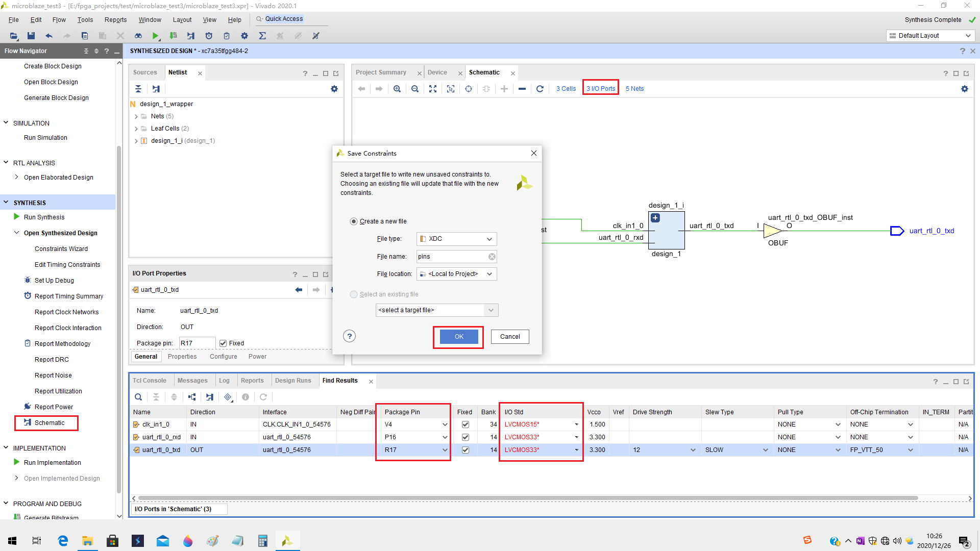Click the search icon in Find Results toolbar
This screenshot has height=551, width=980.
tap(138, 397)
